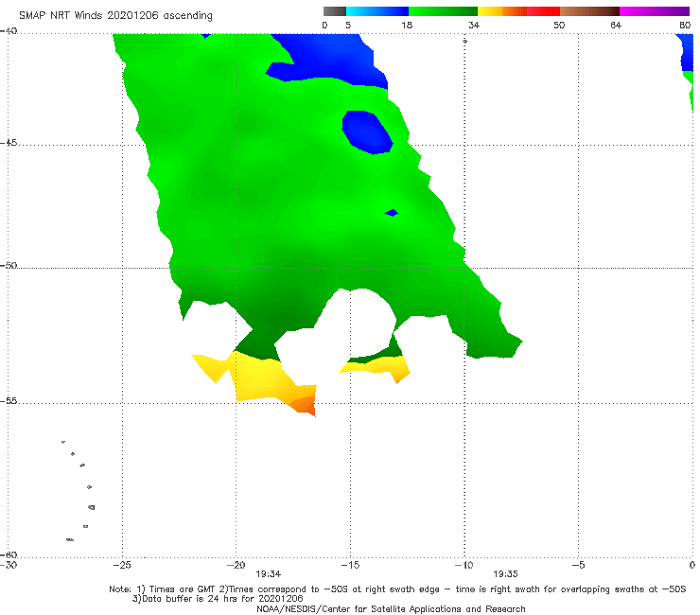Click the longitude axis label '-15'
This screenshot has height=615, width=700.
tap(350, 565)
